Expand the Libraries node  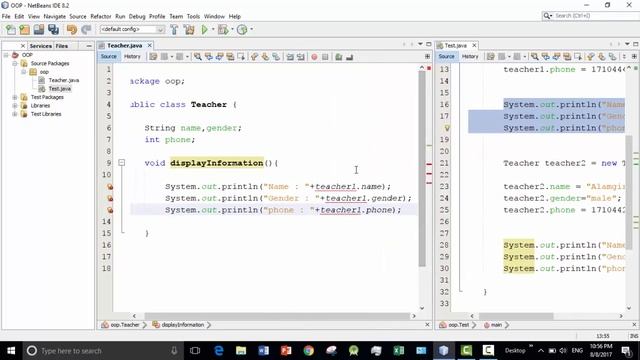point(15,106)
